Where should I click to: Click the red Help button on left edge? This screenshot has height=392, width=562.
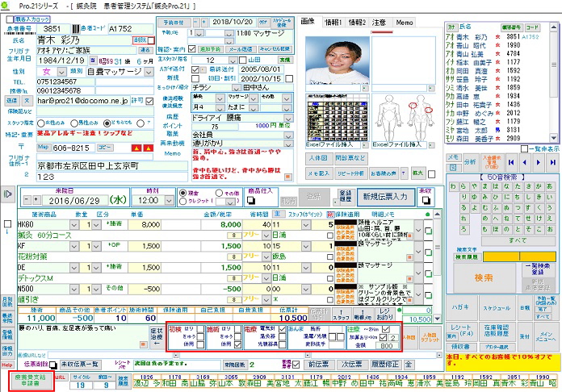tap(6, 365)
